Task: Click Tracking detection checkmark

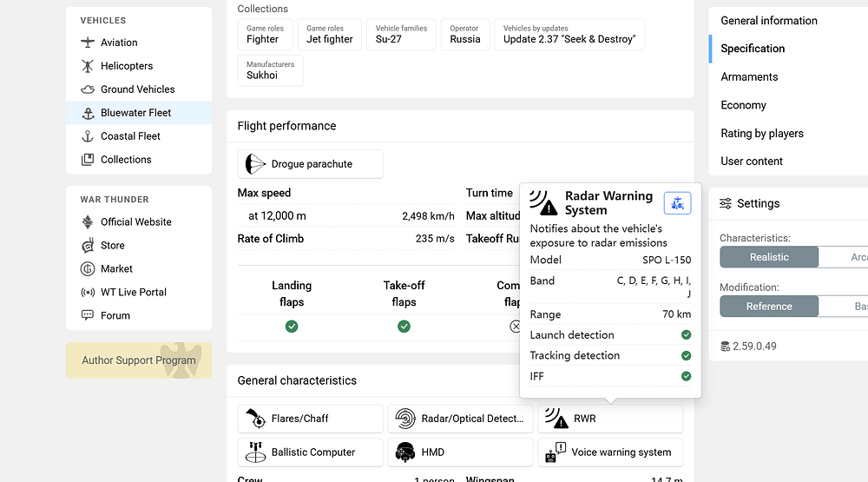Action: 686,356
